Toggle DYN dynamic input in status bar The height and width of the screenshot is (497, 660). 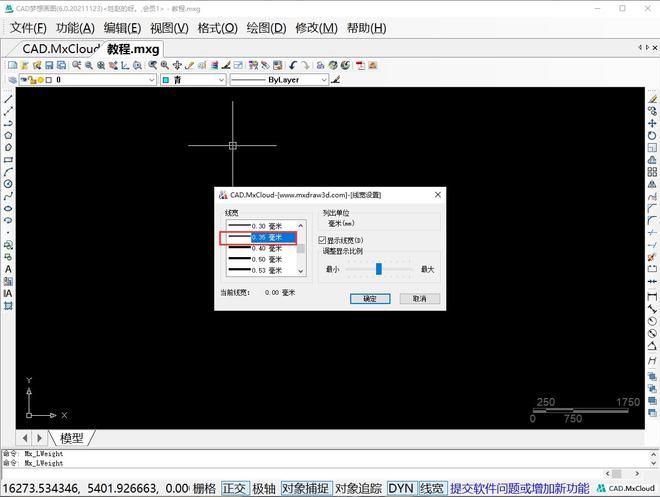401,489
